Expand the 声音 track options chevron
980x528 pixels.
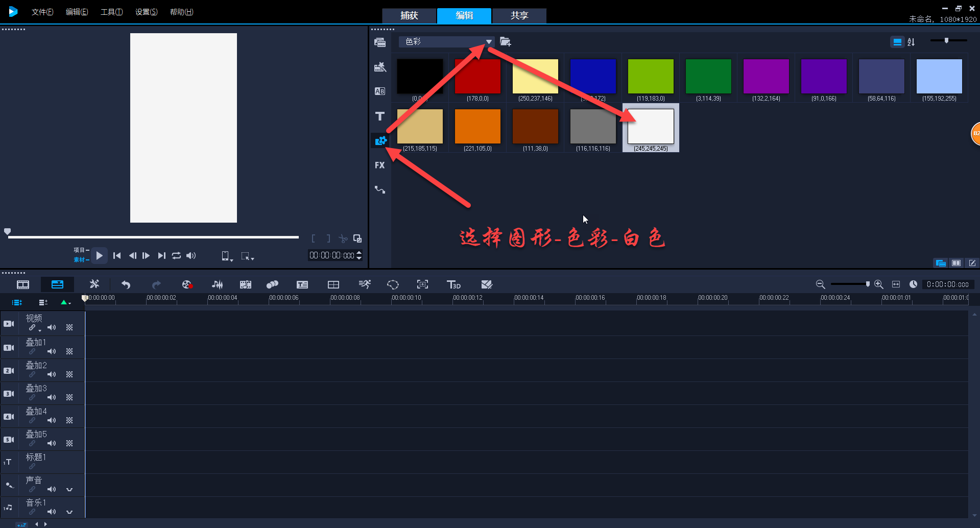69,489
